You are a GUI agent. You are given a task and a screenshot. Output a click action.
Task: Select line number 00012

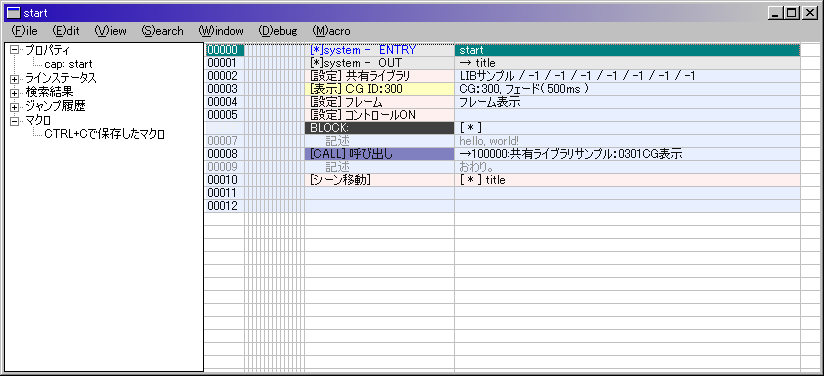224,206
